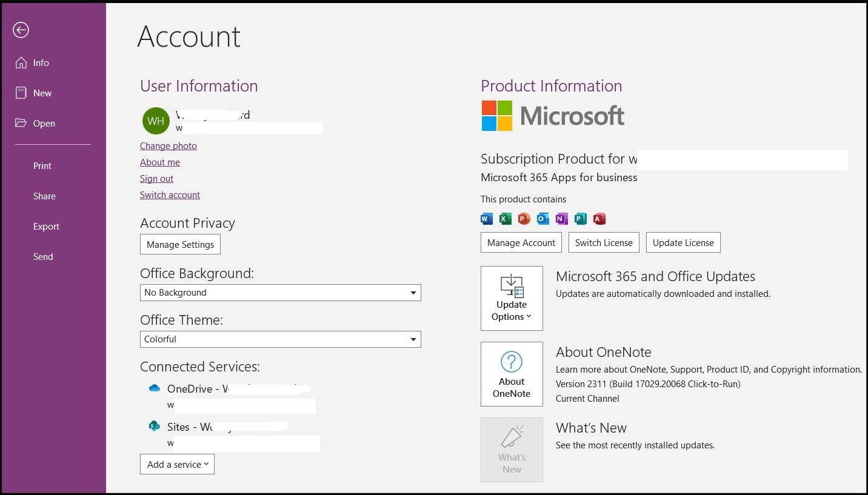Click the back arrow circle icon

[21, 30]
